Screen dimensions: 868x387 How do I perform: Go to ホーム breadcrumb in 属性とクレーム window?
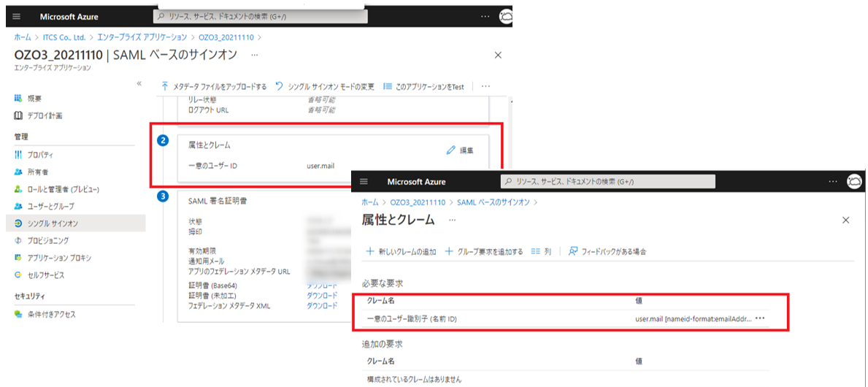pyautogui.click(x=370, y=203)
